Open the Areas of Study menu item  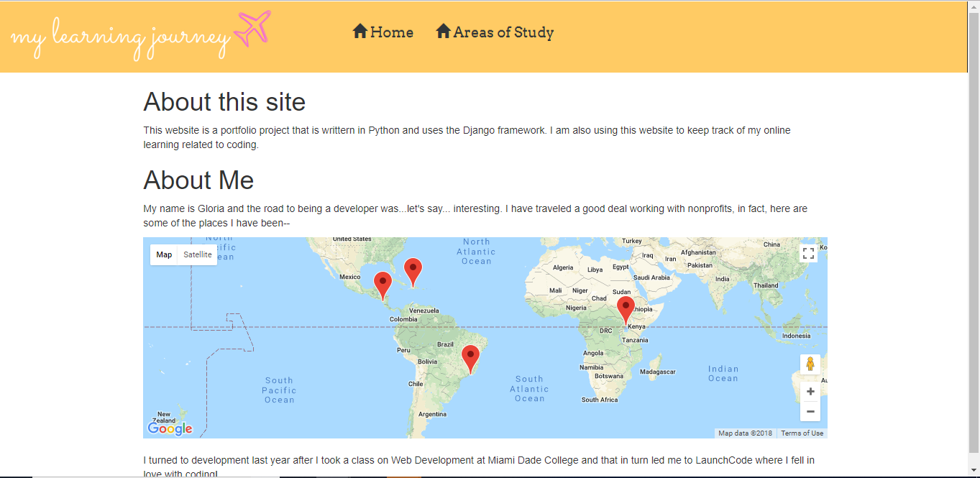503,32
